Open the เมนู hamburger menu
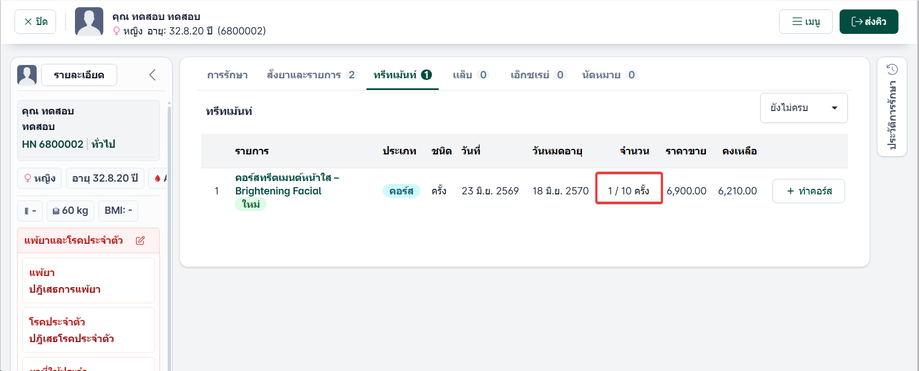Screen dimensions: 919x371 click(805, 22)
